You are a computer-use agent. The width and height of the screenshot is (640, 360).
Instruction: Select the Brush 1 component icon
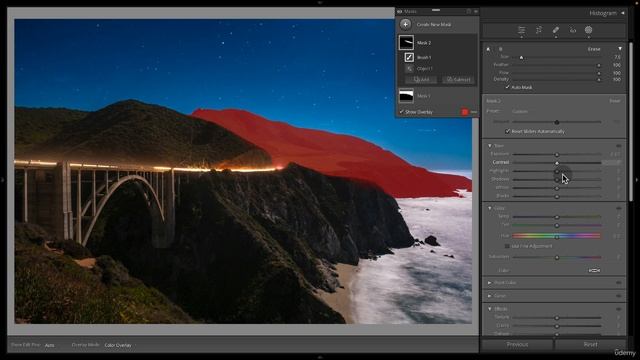pyautogui.click(x=409, y=58)
